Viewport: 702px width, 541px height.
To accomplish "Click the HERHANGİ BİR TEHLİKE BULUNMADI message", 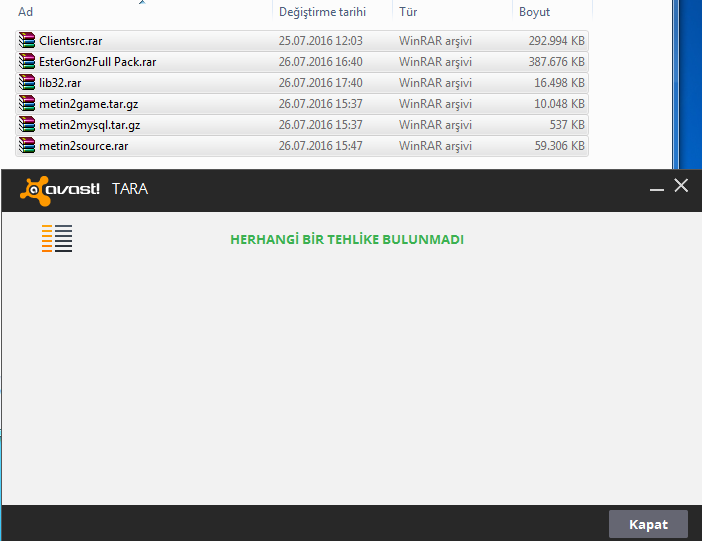I will [347, 239].
